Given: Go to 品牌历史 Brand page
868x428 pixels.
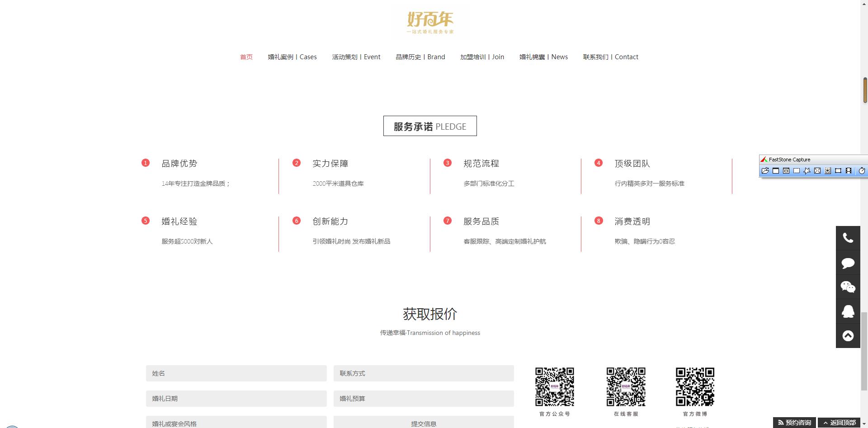Looking at the screenshot, I should pyautogui.click(x=420, y=57).
